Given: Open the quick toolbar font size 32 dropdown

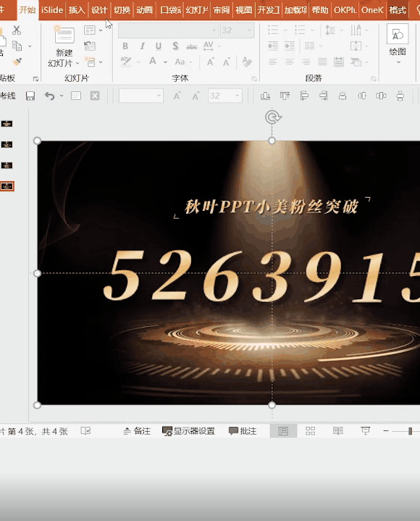Looking at the screenshot, I should [238, 96].
